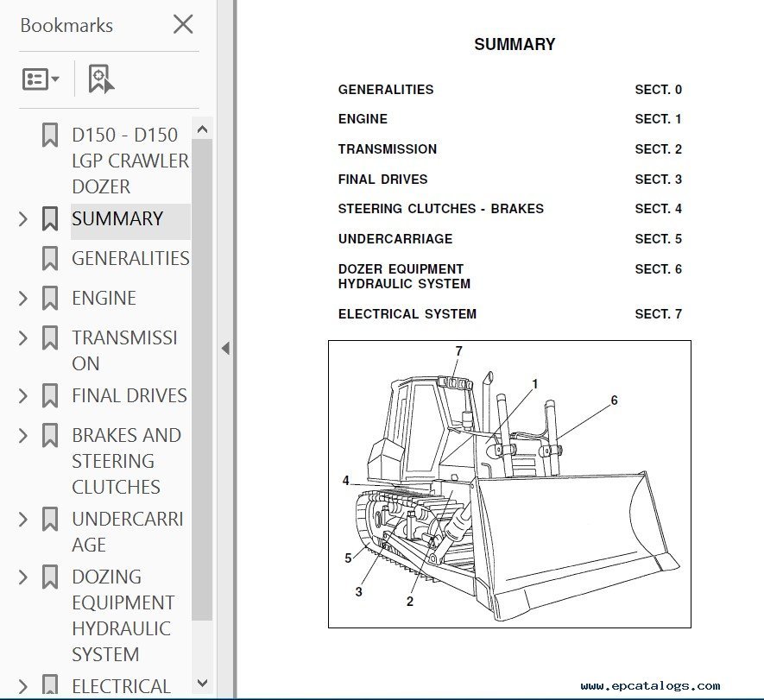
Task: Expand the SUMMARY bookmark
Action: (23, 218)
